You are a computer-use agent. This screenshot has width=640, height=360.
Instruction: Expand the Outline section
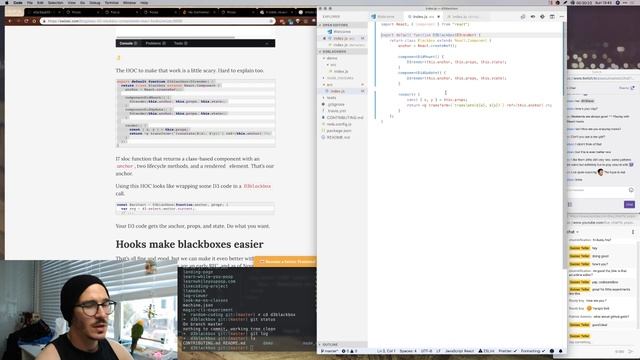point(343,344)
